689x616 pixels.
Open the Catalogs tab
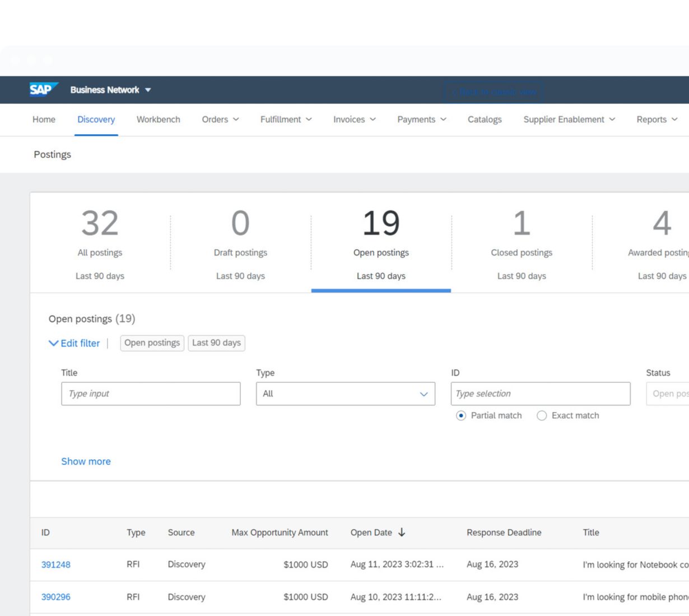pos(485,119)
